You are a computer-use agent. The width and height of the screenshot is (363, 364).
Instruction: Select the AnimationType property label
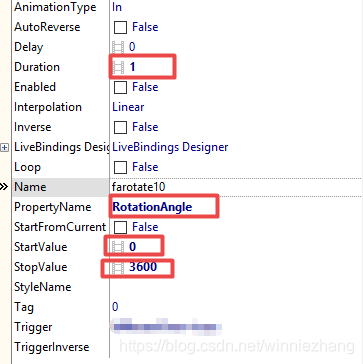pyautogui.click(x=55, y=7)
